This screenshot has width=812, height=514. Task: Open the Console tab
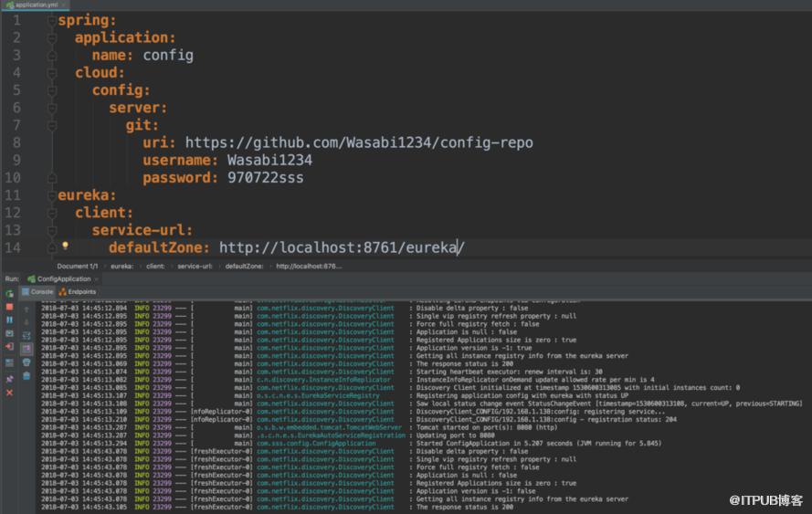point(37,292)
